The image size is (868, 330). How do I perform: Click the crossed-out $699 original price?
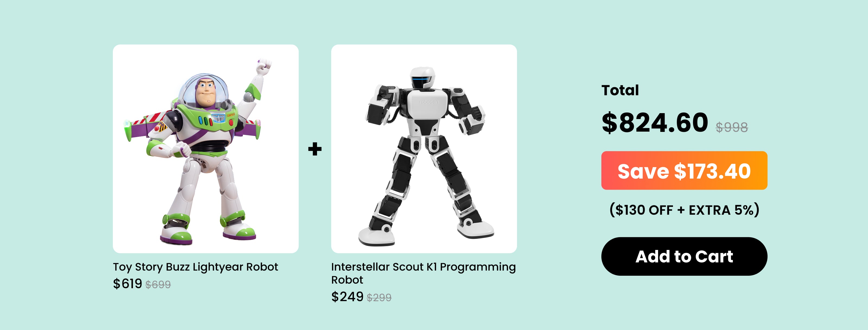[158, 285]
